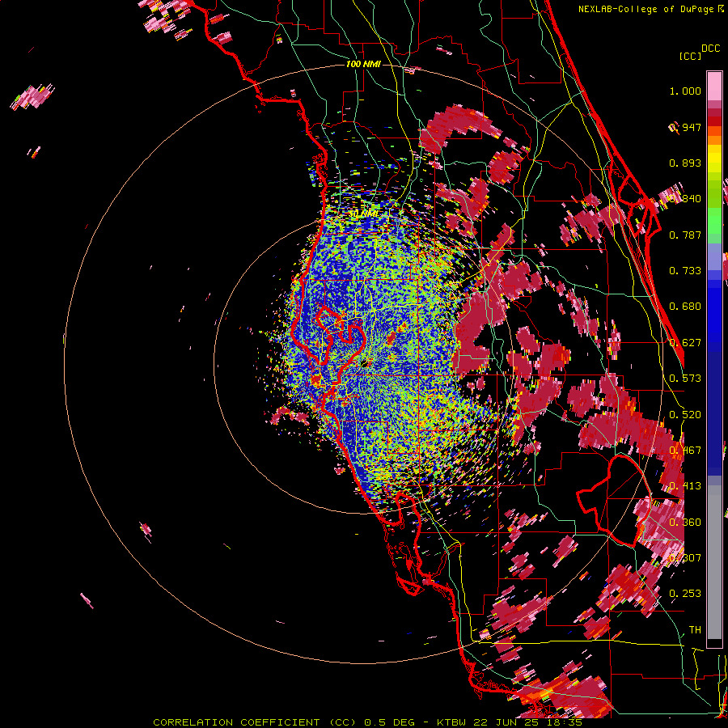
Task: Pick the bright green swatch near 0.787
Action: pyautogui.click(x=714, y=225)
